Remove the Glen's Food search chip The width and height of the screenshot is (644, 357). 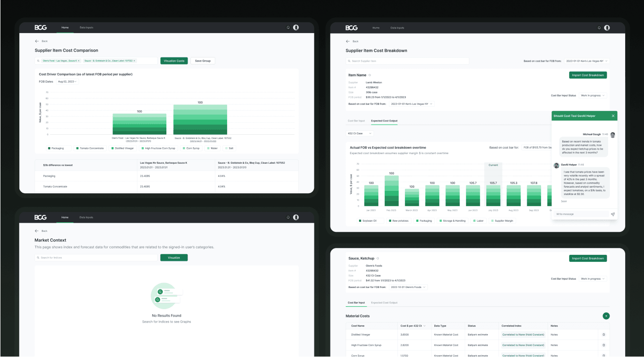point(79,61)
